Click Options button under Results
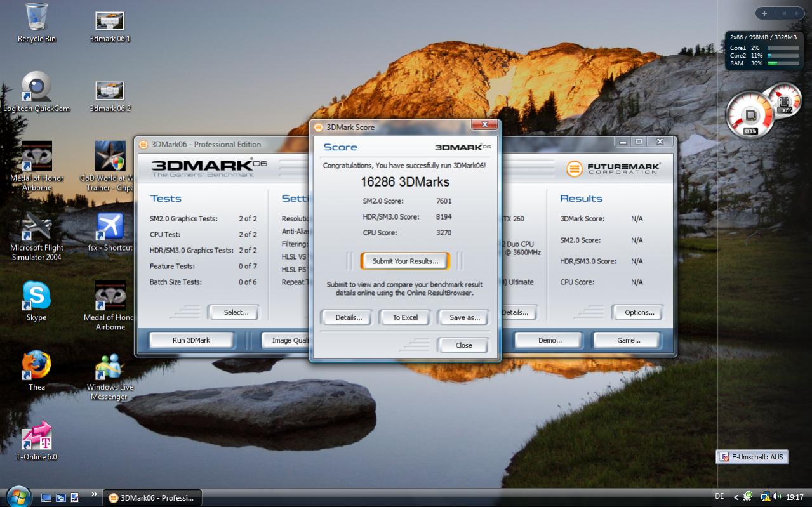The width and height of the screenshot is (812, 507). point(639,312)
